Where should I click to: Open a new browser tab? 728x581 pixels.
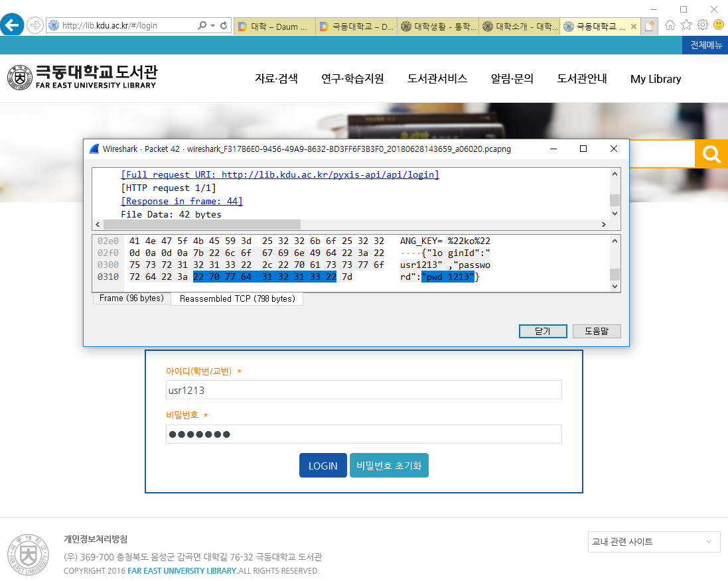point(649,27)
